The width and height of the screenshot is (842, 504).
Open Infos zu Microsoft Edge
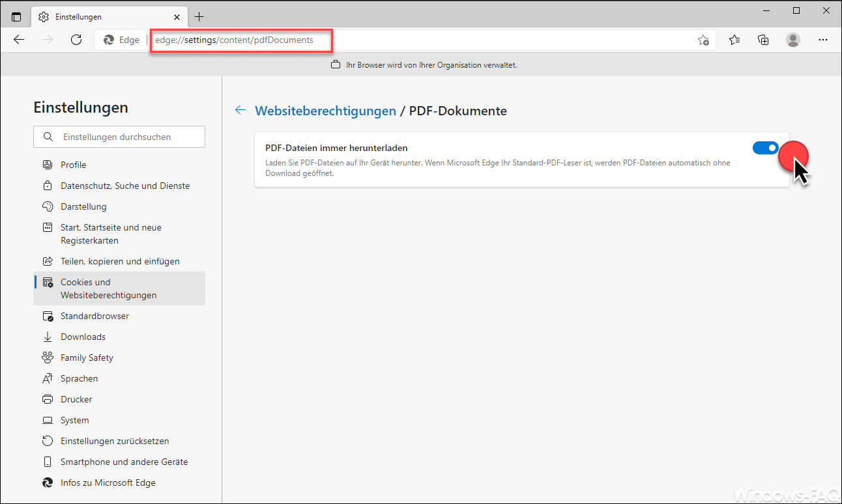(119, 483)
